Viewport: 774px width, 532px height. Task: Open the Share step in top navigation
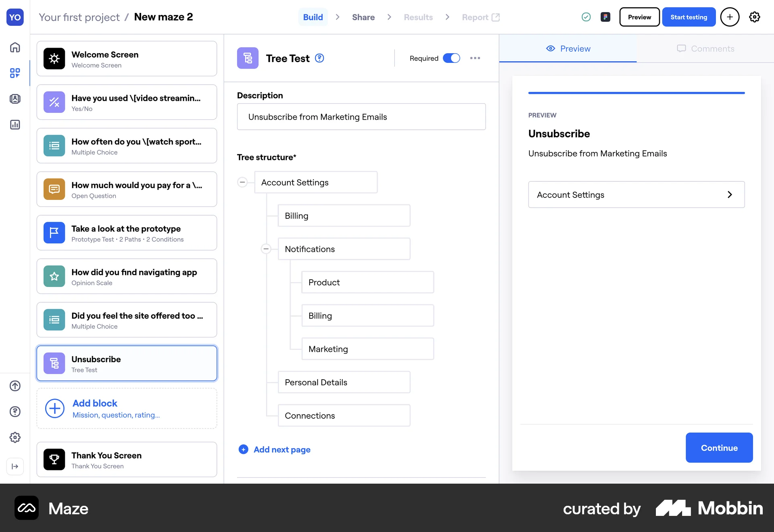[x=363, y=17]
